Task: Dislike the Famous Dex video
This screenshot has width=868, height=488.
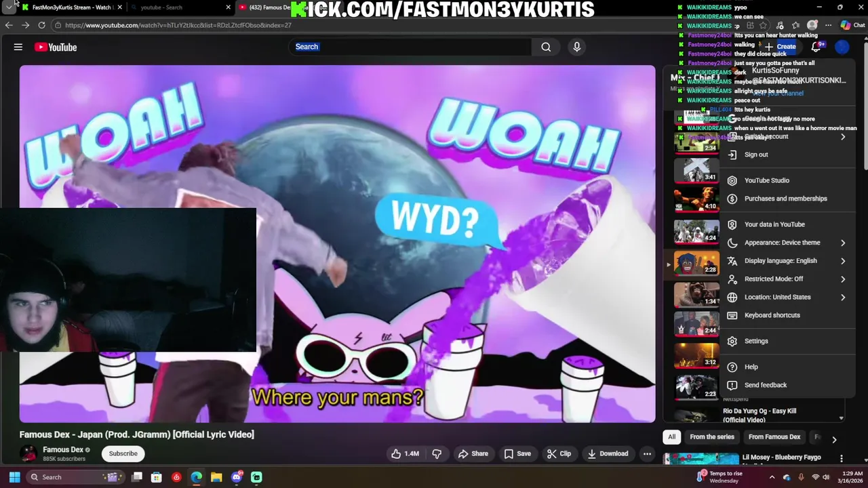Action: click(x=437, y=453)
